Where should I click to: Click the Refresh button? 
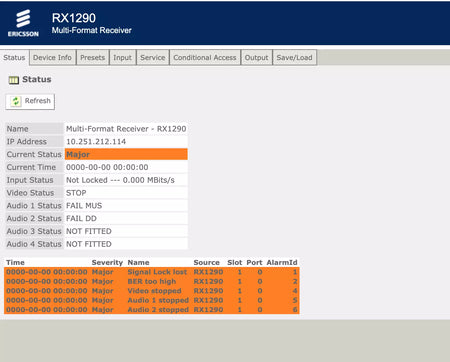point(30,101)
